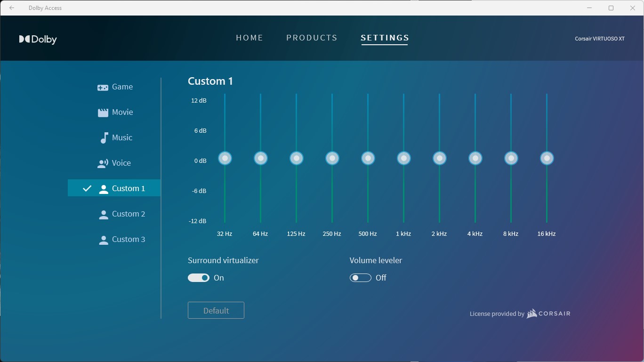
Task: Click Corsair VIRTUOSO XT device name
Action: coord(600,39)
